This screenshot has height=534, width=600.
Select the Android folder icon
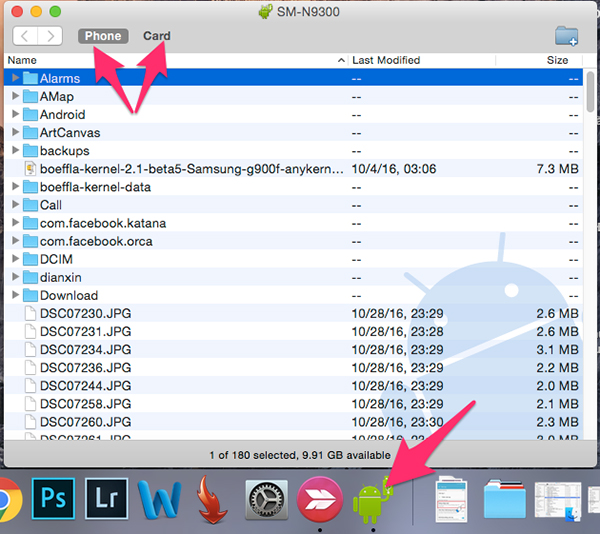point(30,114)
